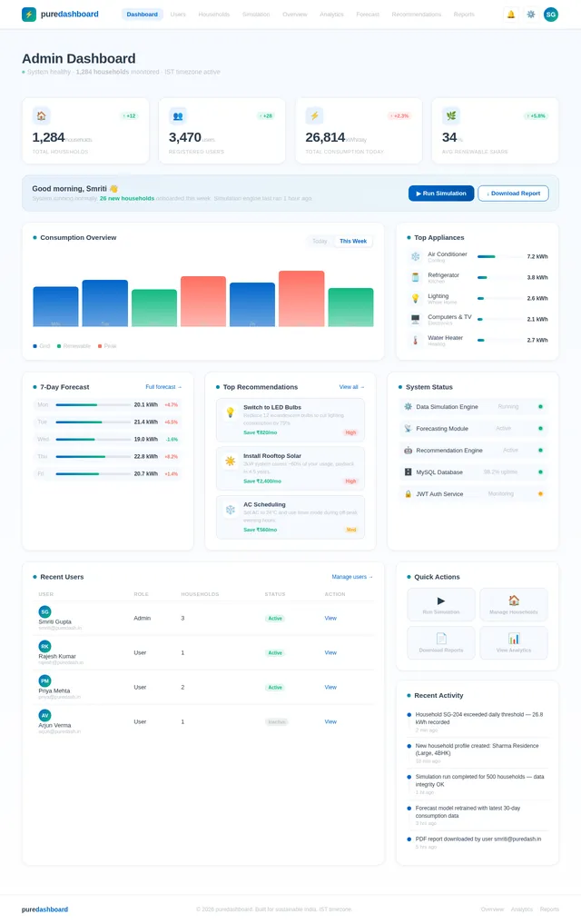The height and width of the screenshot is (924, 581).
Task: Click the footer Analytics link
Action: [x=522, y=909]
